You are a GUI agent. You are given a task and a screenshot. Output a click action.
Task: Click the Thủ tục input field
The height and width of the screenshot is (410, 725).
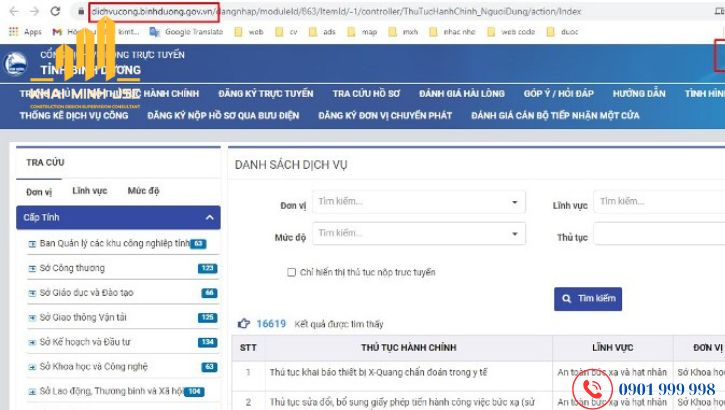[x=659, y=233]
